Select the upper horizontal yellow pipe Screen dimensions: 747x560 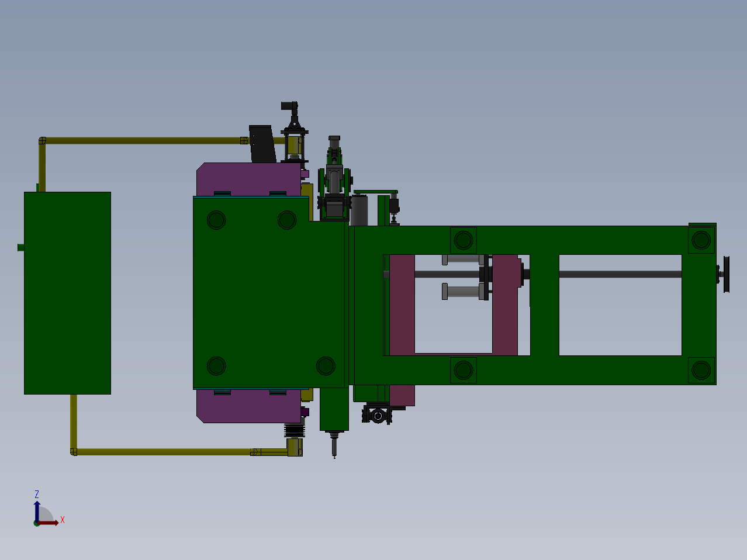pos(143,140)
